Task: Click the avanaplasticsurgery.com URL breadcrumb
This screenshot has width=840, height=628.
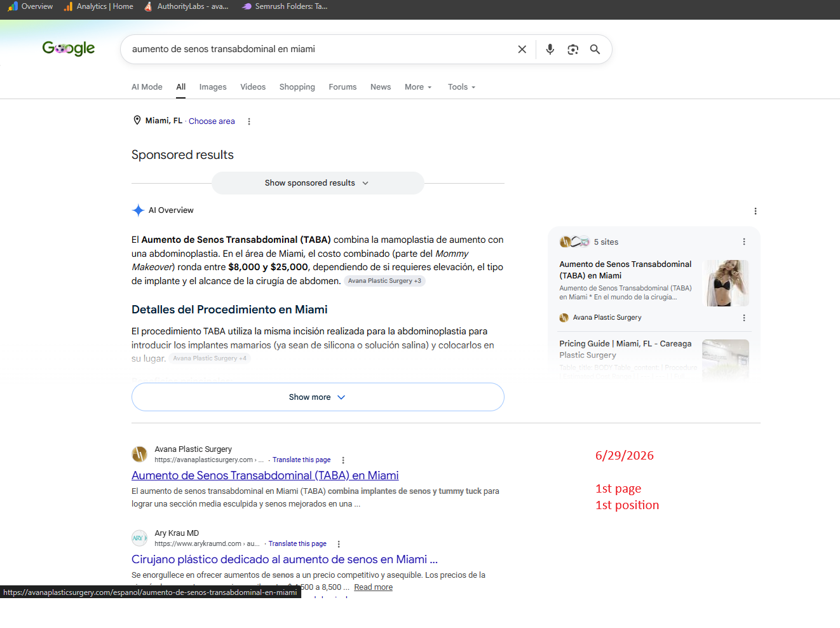Action: pyautogui.click(x=209, y=460)
